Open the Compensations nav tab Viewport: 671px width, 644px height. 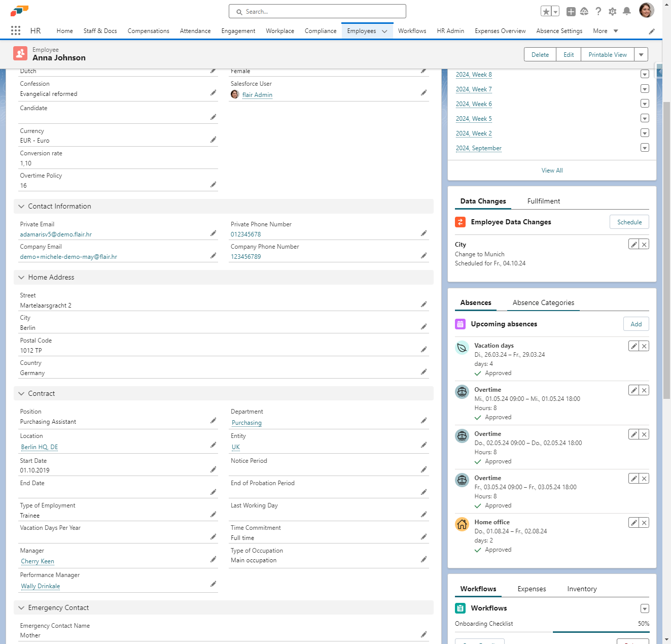tap(148, 31)
